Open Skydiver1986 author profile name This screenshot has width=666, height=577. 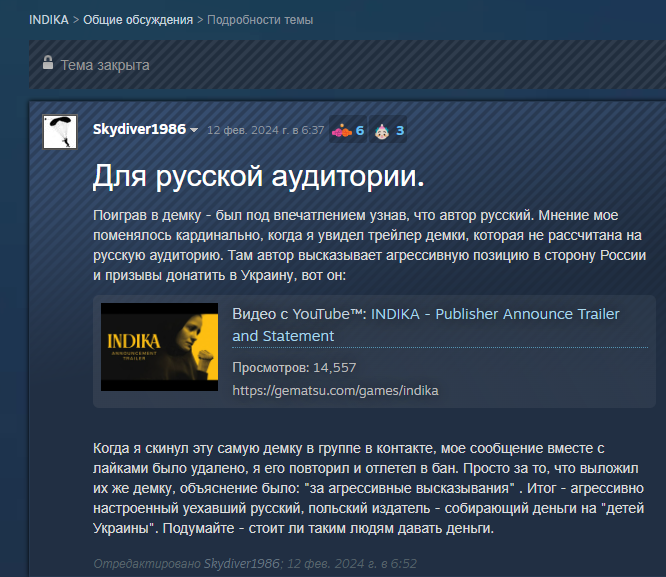click(139, 129)
